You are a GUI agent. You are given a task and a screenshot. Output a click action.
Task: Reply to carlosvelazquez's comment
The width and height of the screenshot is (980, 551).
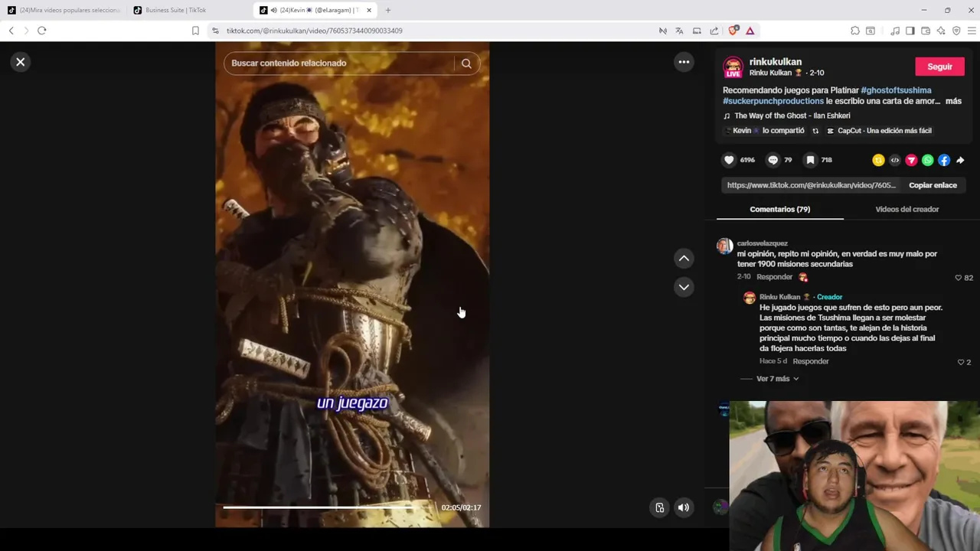coord(774,277)
